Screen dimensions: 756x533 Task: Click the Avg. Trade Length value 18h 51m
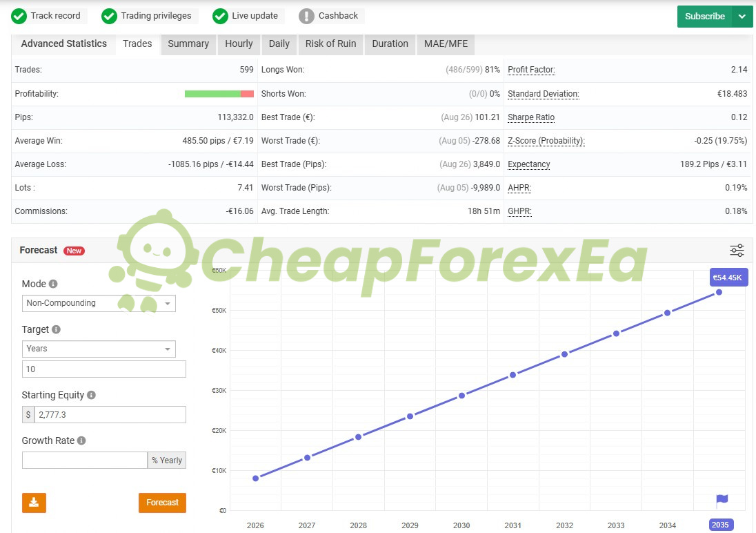click(x=484, y=211)
